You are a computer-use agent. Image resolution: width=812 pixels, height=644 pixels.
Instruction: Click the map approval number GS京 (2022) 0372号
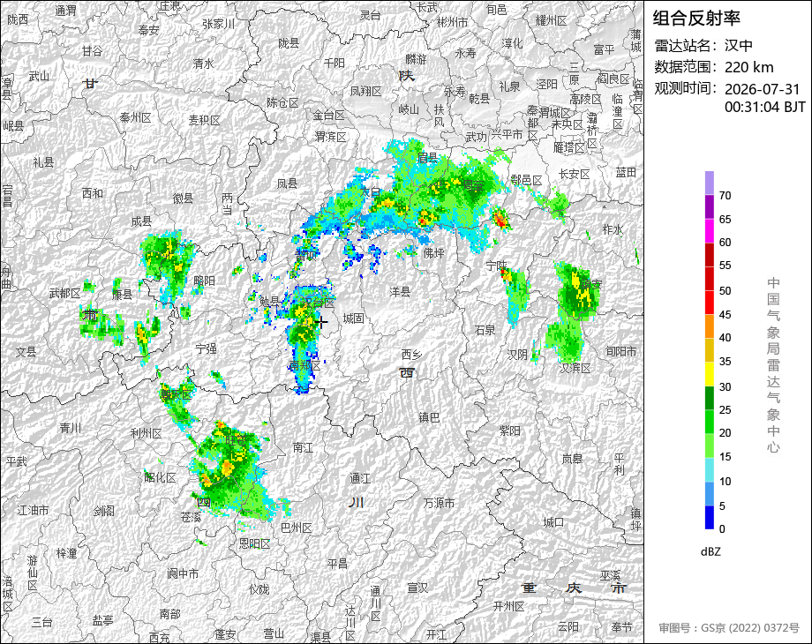coord(750,628)
